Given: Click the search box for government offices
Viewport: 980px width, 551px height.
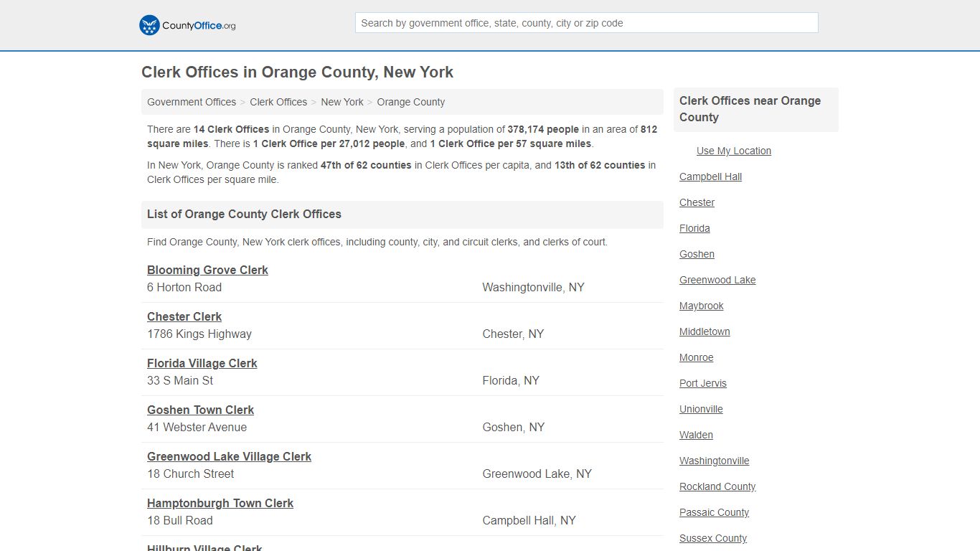Looking at the screenshot, I should (586, 23).
